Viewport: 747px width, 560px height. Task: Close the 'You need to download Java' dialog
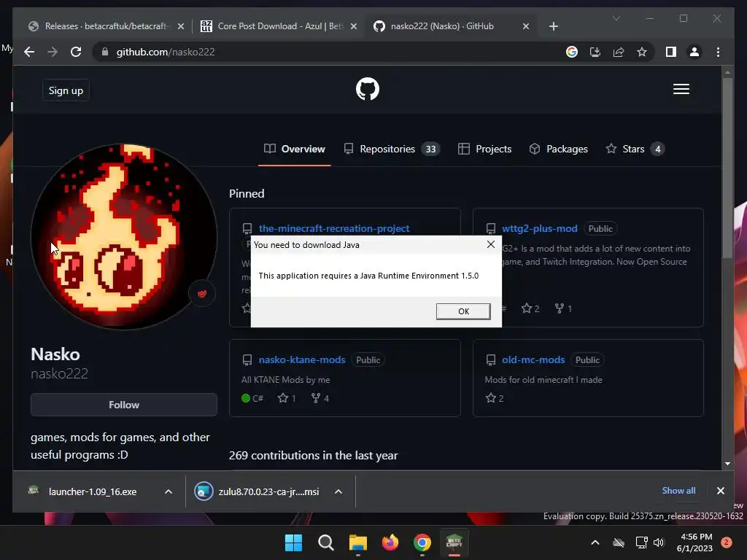(491, 244)
